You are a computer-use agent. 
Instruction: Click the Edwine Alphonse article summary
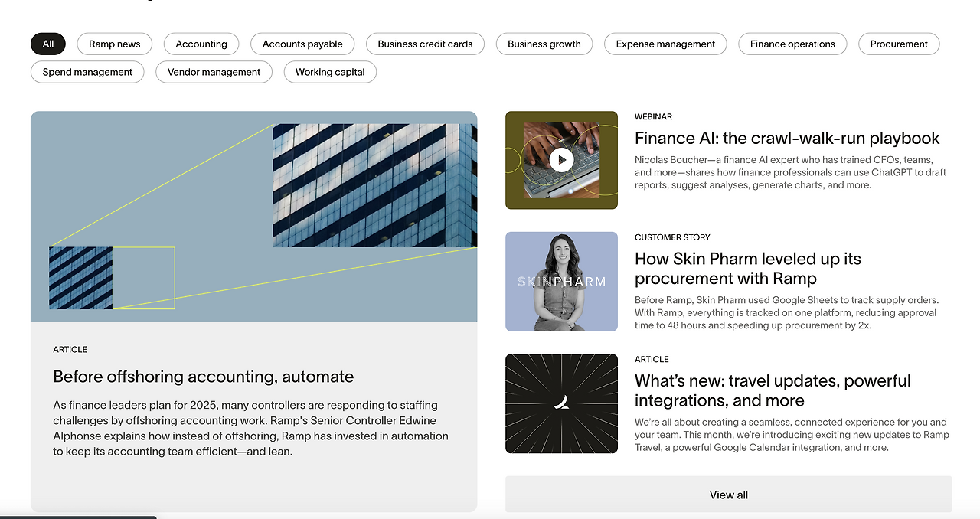coord(250,428)
